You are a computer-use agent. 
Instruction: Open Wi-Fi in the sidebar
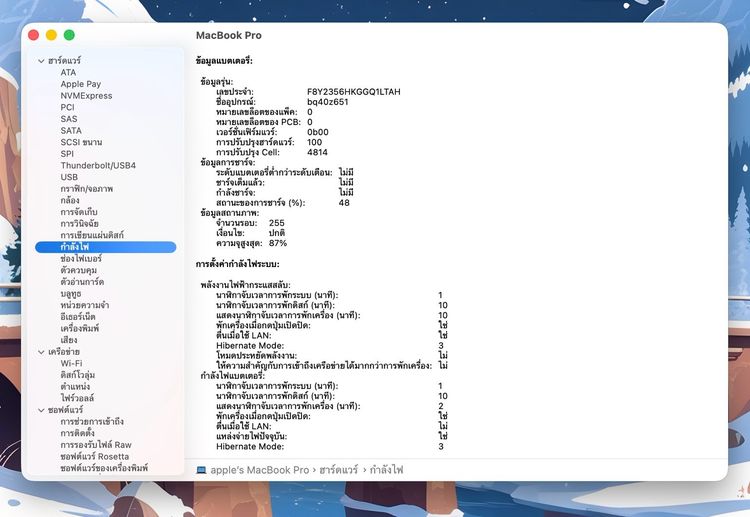click(71, 363)
